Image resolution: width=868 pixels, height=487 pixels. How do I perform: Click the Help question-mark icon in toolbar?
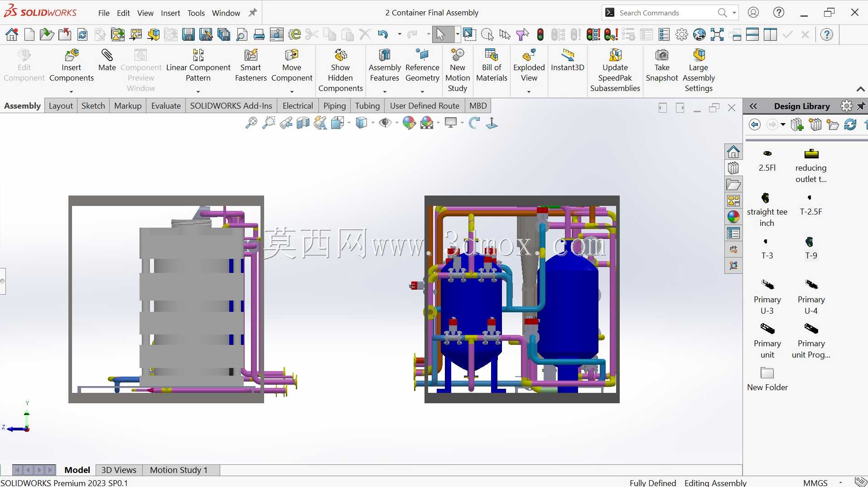(x=827, y=34)
